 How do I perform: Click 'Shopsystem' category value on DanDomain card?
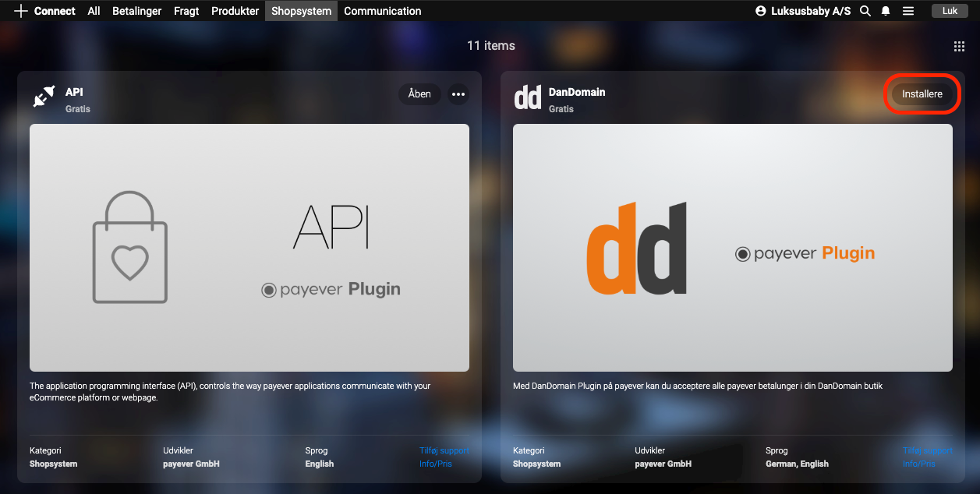pyautogui.click(x=537, y=464)
